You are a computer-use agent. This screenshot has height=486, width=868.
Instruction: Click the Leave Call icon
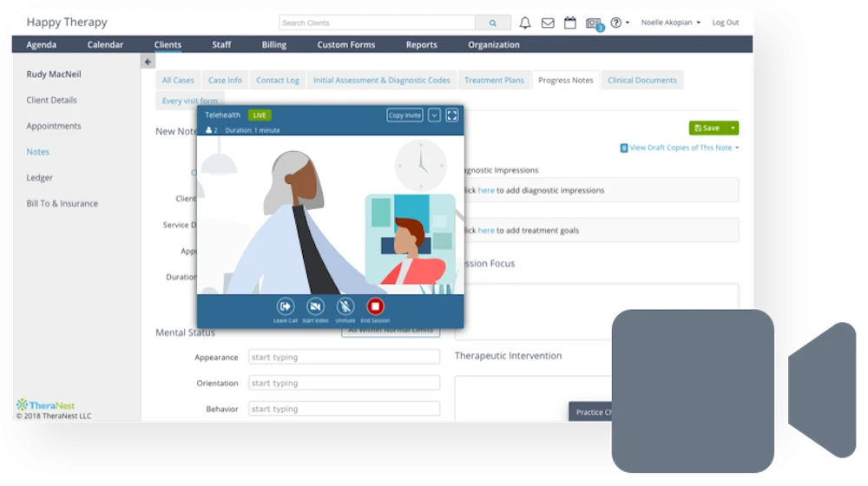(286, 306)
